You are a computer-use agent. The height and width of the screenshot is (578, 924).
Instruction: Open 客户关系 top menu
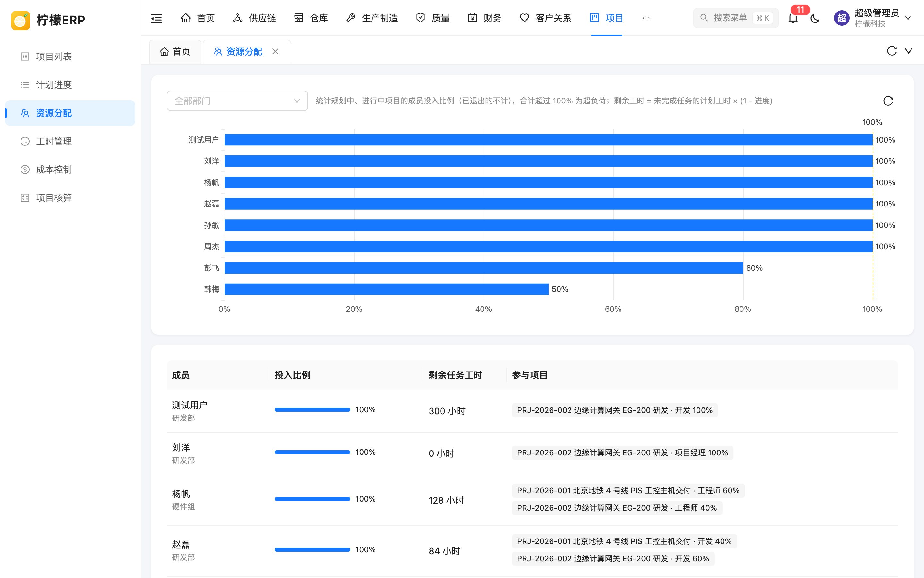[x=545, y=18]
